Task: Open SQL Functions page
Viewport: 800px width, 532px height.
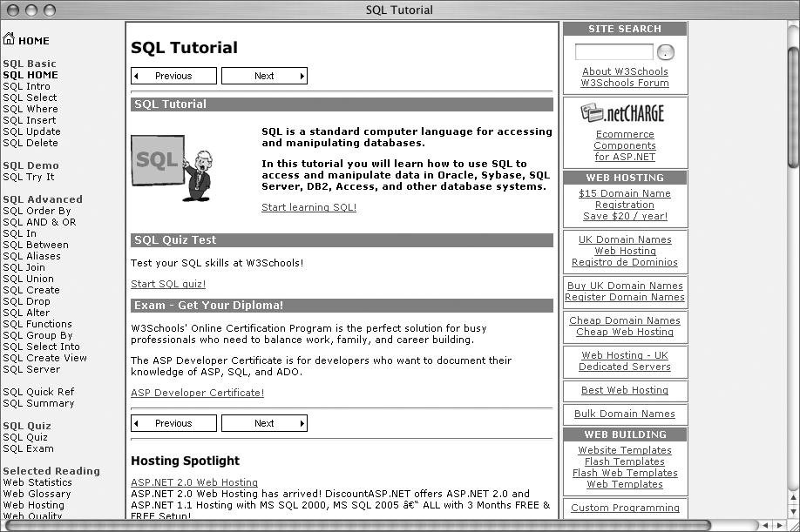Action: pos(37,324)
